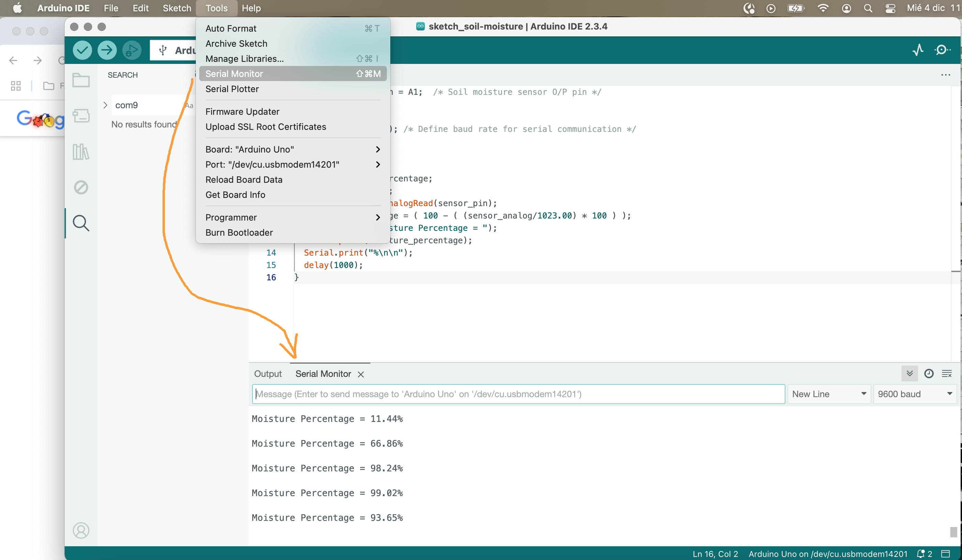962x560 pixels.
Task: Select Manage Libraries... menu entry
Action: point(293,59)
